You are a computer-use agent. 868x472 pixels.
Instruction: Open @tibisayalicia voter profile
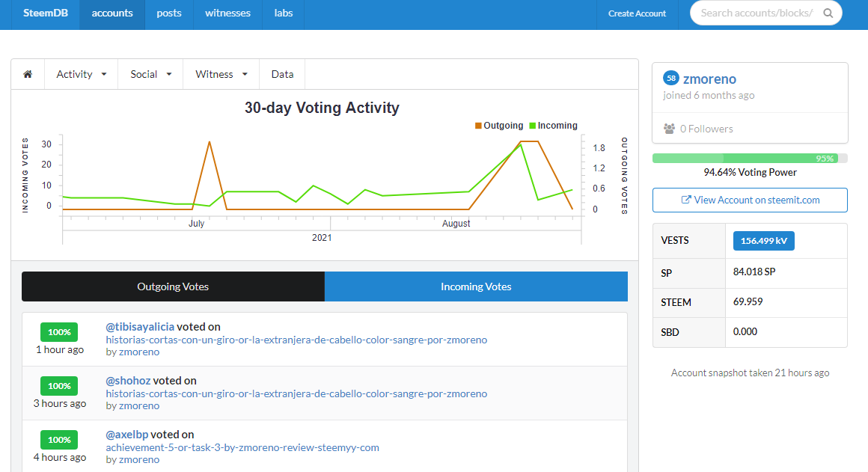click(x=140, y=326)
